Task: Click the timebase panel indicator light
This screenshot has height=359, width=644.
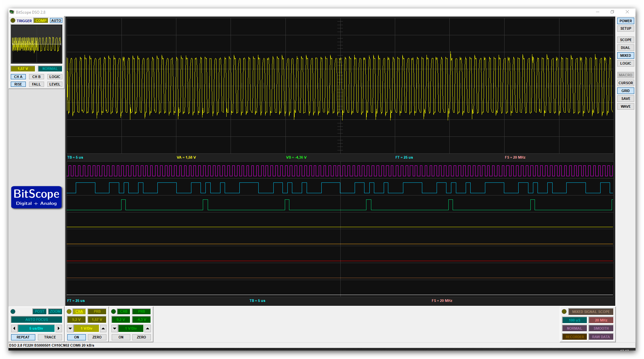Action: click(13, 311)
